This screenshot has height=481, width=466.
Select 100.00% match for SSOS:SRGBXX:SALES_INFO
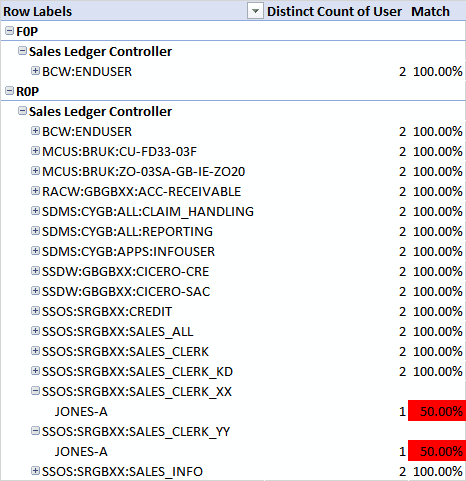coord(438,471)
